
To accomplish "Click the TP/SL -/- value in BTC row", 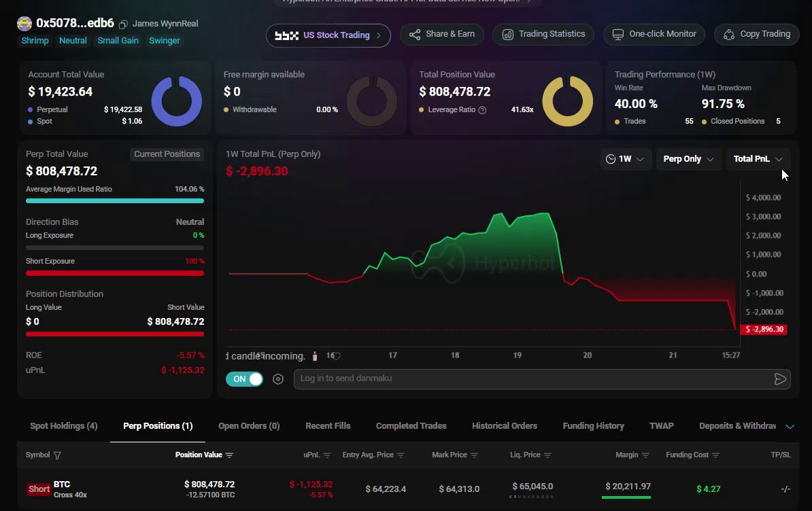I will point(785,490).
